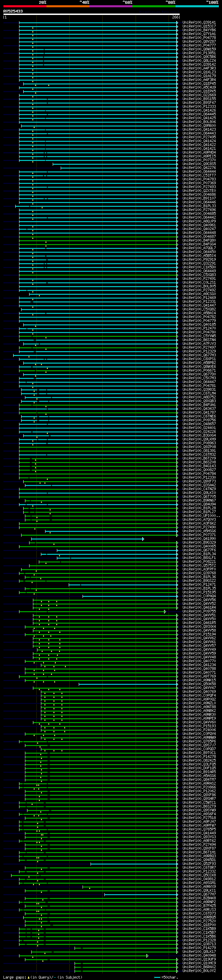222x980 pixels.
Task: Click the Large gaps legend text
Action: click(43, 977)
